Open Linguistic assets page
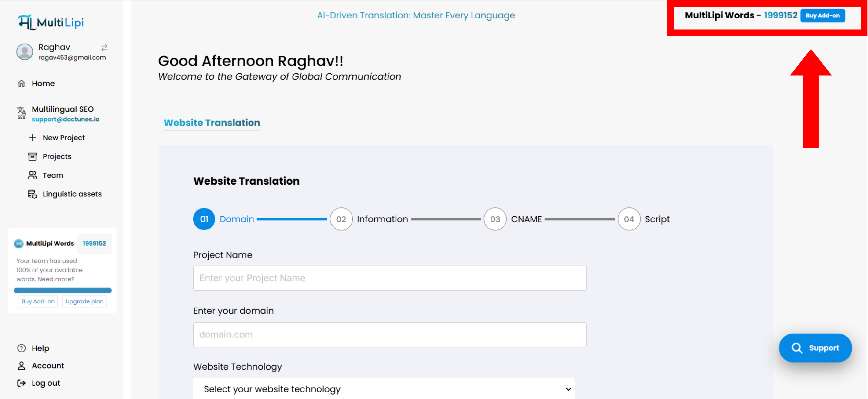The height and width of the screenshot is (399, 868). (72, 194)
